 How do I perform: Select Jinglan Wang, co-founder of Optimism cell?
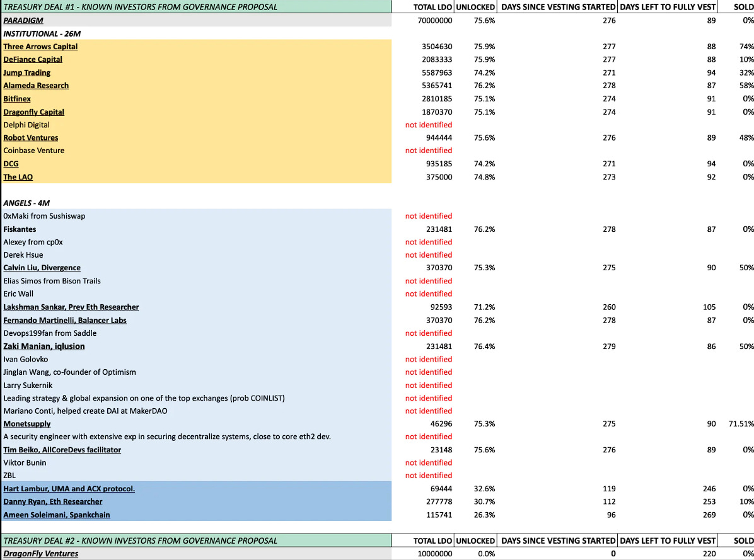click(70, 372)
